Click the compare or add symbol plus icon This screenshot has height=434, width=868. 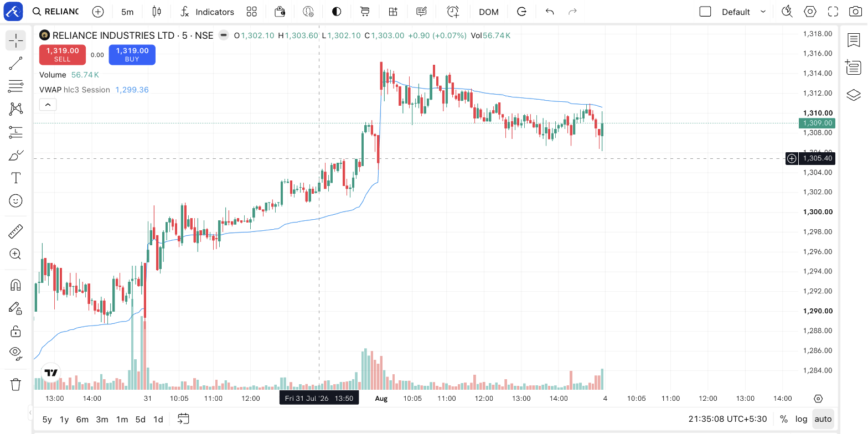tap(98, 12)
